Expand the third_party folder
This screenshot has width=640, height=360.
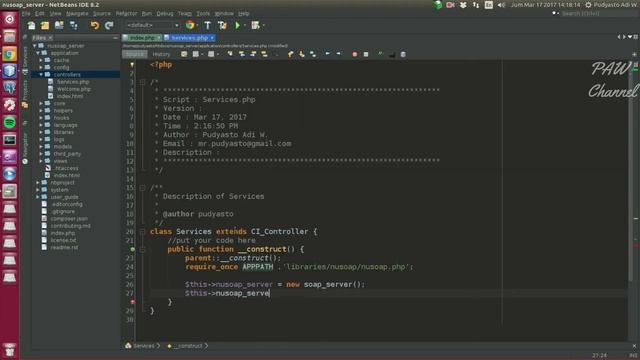41,154
